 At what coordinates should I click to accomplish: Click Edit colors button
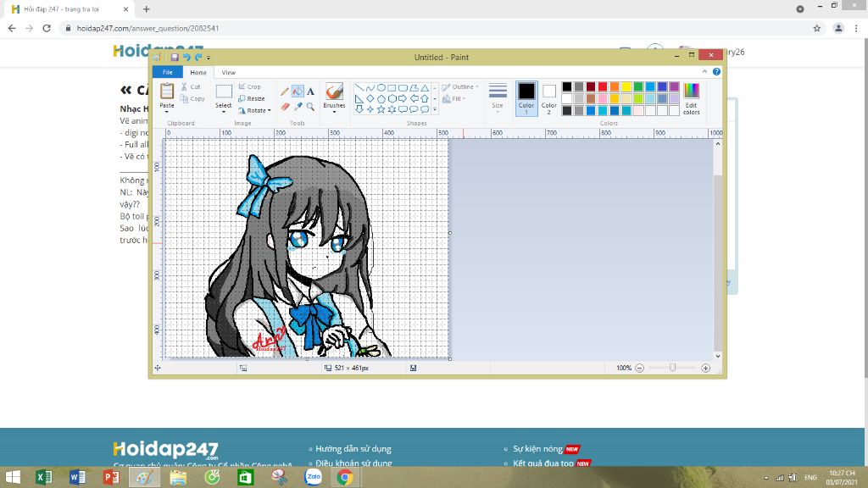pyautogui.click(x=692, y=98)
